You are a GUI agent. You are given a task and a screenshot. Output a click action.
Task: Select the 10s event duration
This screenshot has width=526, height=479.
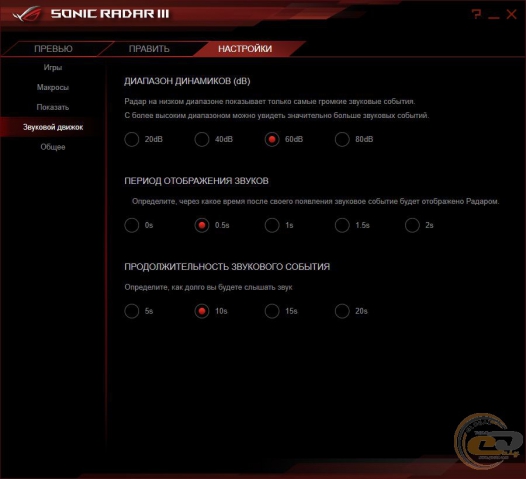[202, 311]
